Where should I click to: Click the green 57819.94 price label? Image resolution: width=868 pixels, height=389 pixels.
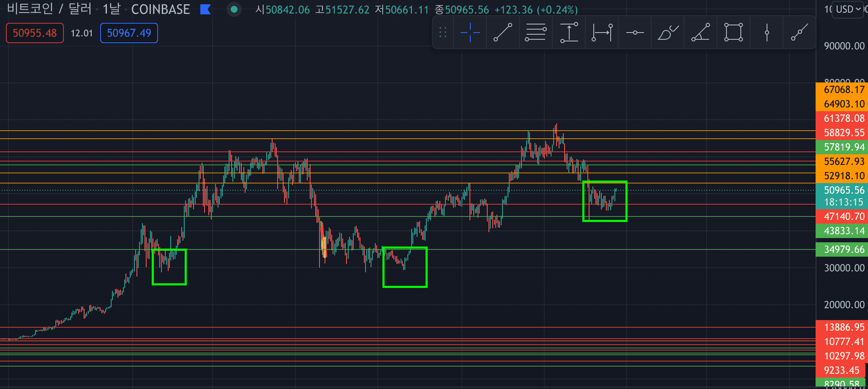click(x=842, y=147)
